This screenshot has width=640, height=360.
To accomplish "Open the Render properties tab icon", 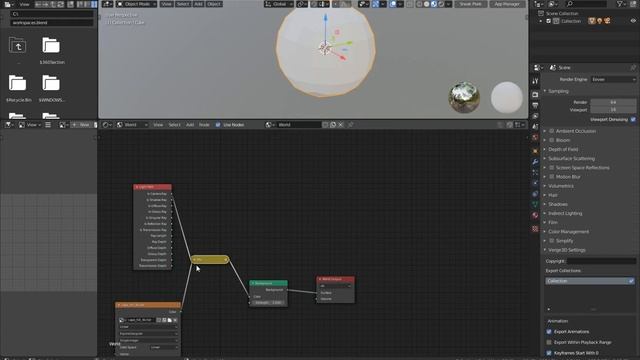I will (x=535, y=95).
